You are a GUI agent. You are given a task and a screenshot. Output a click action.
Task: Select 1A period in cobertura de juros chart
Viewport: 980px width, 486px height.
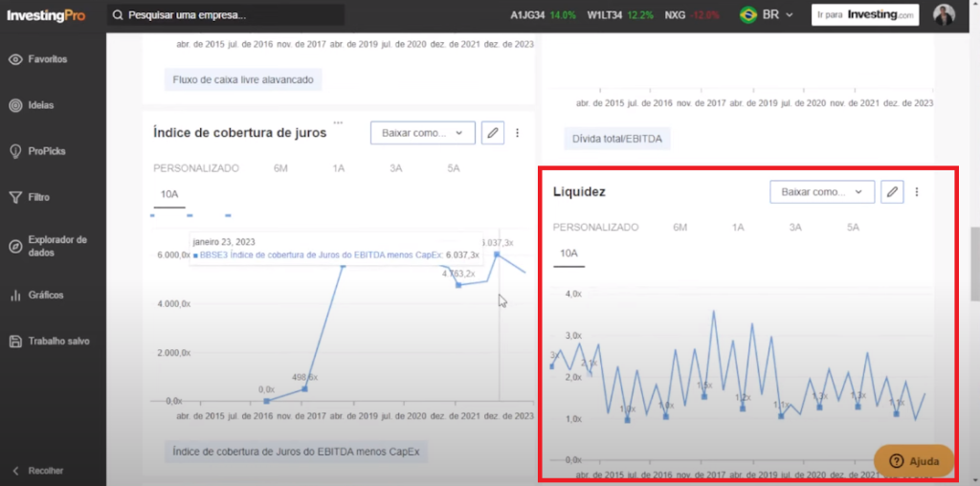[339, 168]
